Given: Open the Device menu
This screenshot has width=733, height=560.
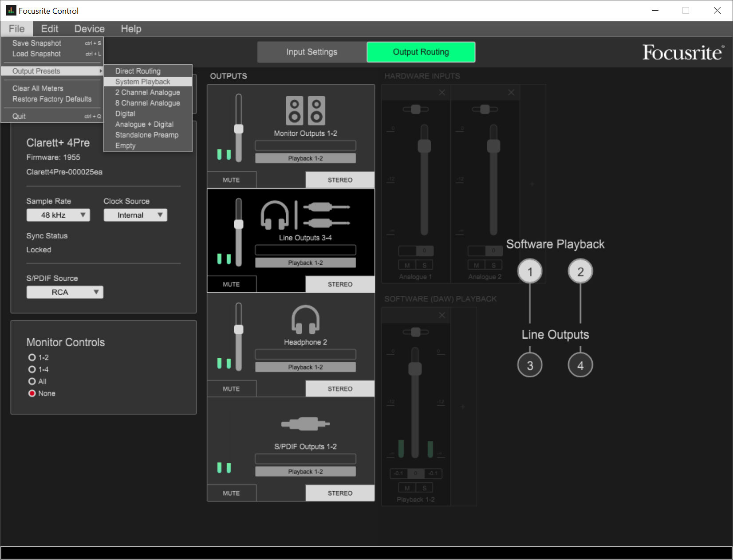Looking at the screenshot, I should pos(89,29).
